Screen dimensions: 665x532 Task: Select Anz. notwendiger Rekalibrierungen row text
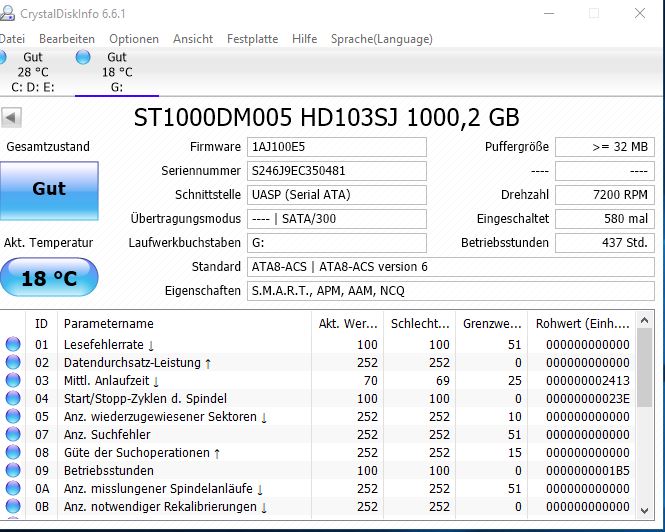pyautogui.click(x=160, y=507)
